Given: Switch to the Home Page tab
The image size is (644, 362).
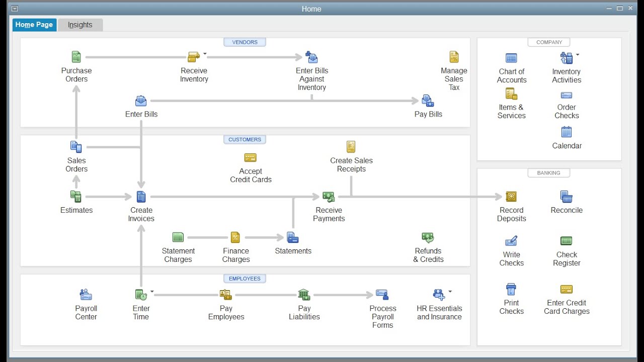Looking at the screenshot, I should point(34,25).
